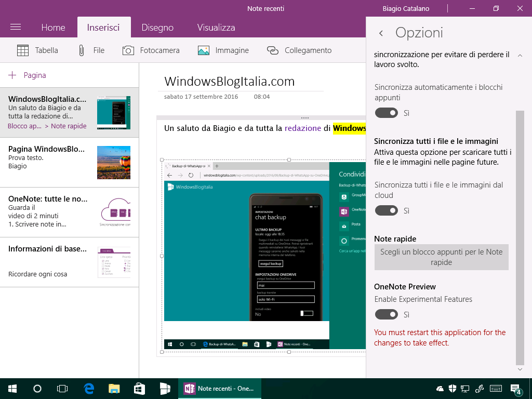Open Task View on the taskbar
The image size is (532, 399).
[x=62, y=389]
